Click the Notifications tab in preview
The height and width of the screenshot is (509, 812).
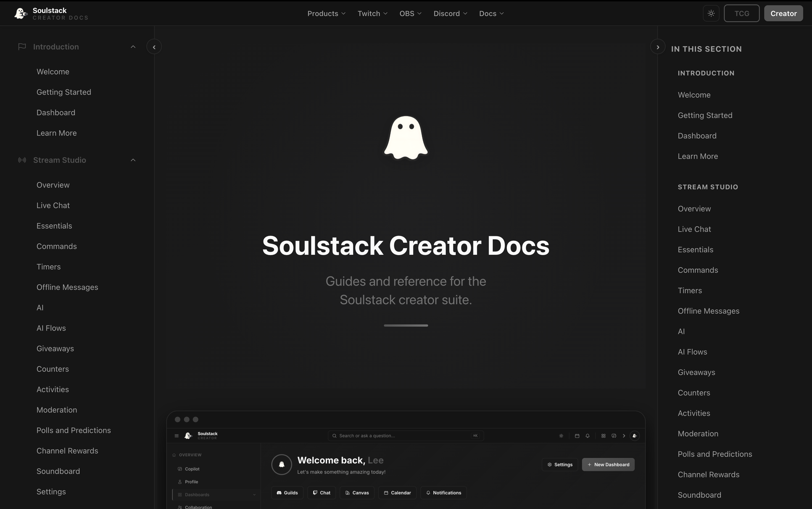tap(443, 493)
